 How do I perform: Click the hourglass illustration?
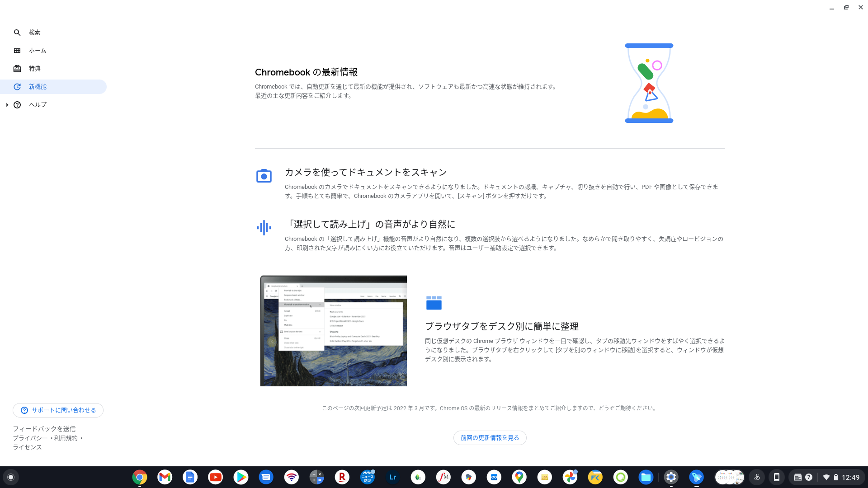(x=649, y=83)
